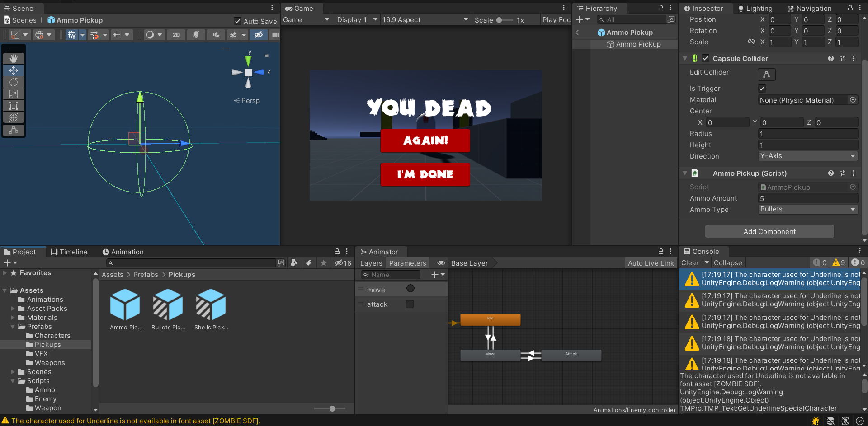Click the Add Component button
The image size is (868, 426).
[x=769, y=231]
